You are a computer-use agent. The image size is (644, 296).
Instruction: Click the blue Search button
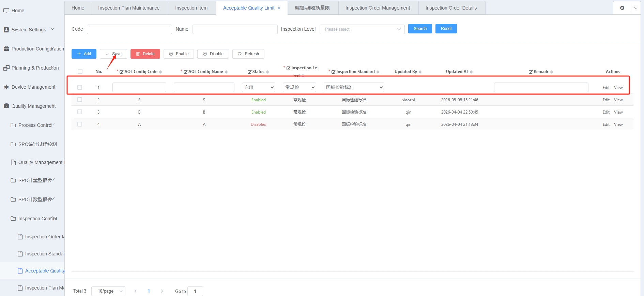coord(420,29)
